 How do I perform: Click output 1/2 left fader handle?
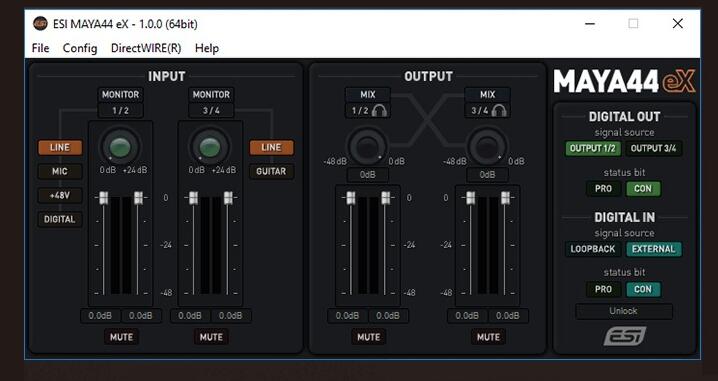click(x=351, y=198)
